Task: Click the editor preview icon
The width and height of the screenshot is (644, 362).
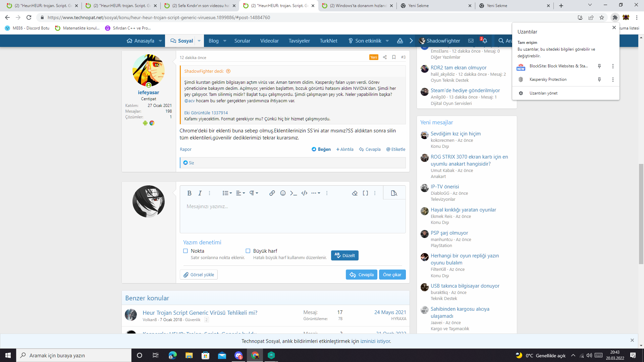Action: (394, 193)
